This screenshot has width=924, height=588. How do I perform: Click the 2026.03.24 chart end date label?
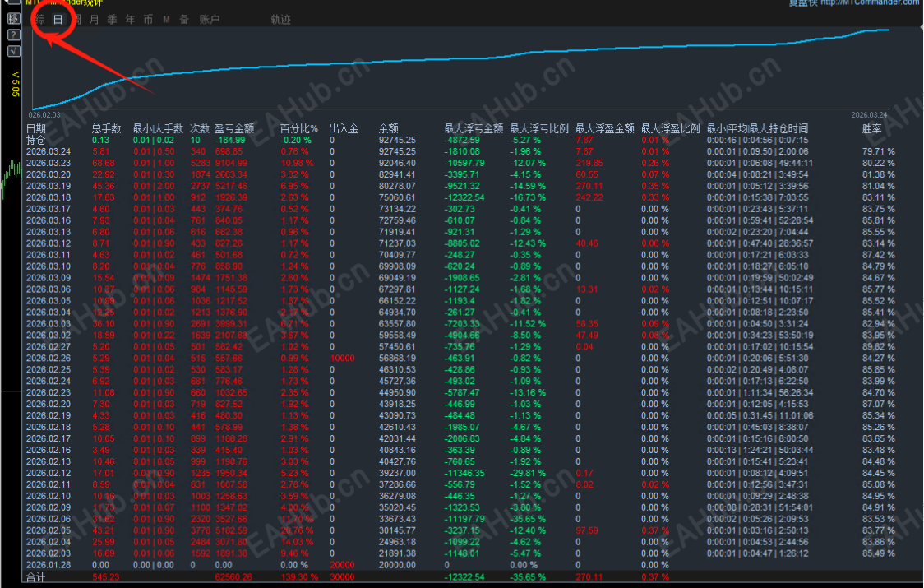(869, 115)
